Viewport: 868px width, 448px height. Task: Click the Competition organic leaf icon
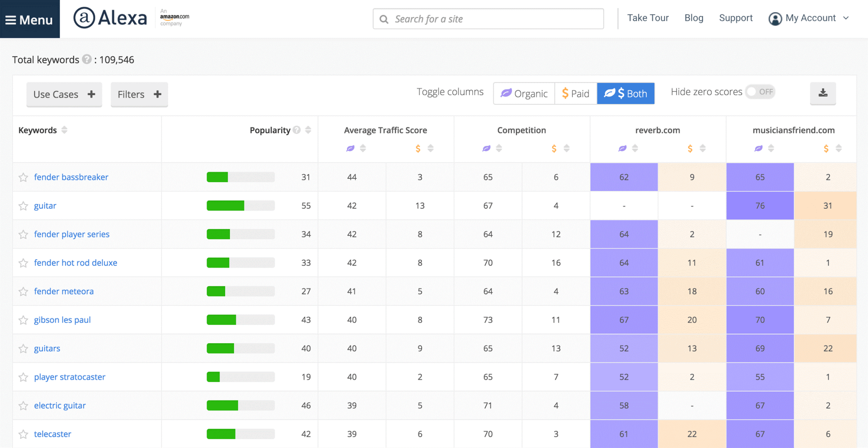[x=486, y=148]
